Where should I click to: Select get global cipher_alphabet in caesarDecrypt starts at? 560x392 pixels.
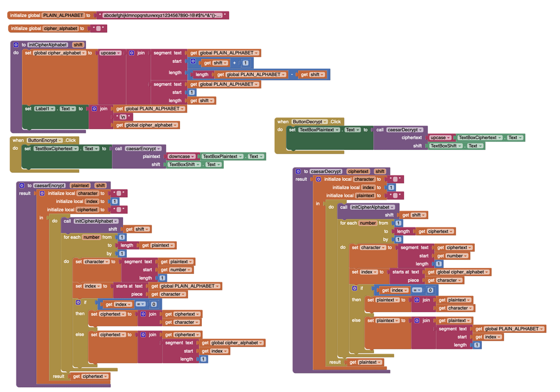(459, 272)
